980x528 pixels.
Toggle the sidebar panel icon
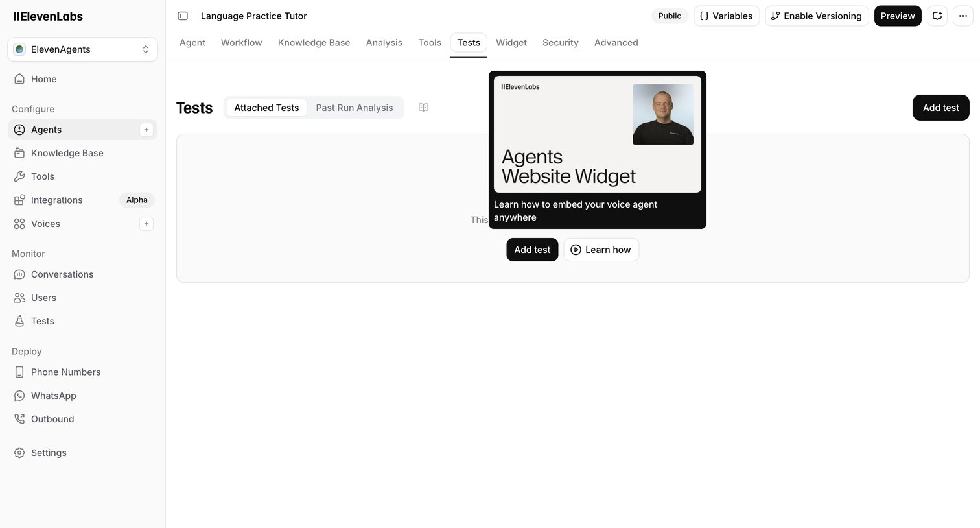point(183,16)
